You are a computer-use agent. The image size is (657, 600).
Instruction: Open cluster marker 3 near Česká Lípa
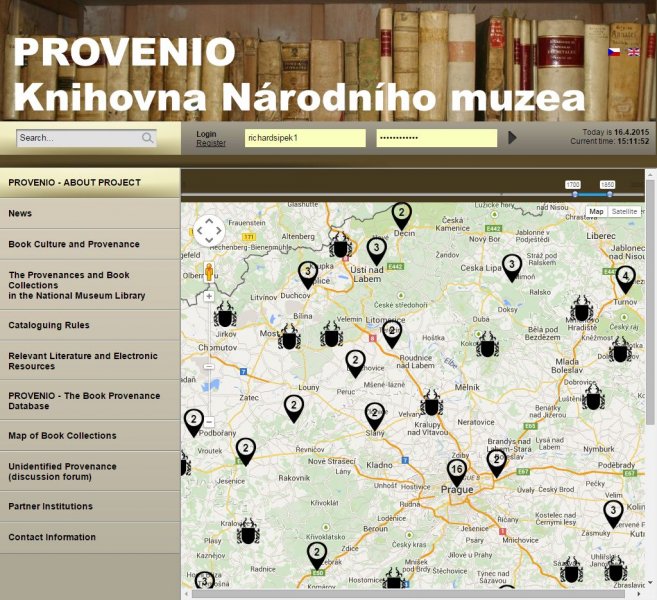(x=512, y=267)
